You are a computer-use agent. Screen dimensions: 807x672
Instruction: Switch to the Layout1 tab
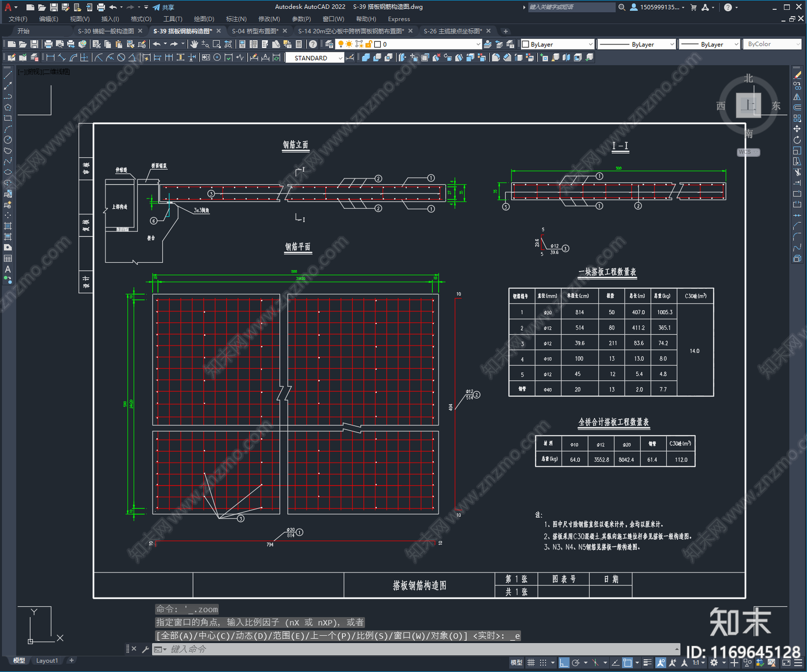pos(47,660)
